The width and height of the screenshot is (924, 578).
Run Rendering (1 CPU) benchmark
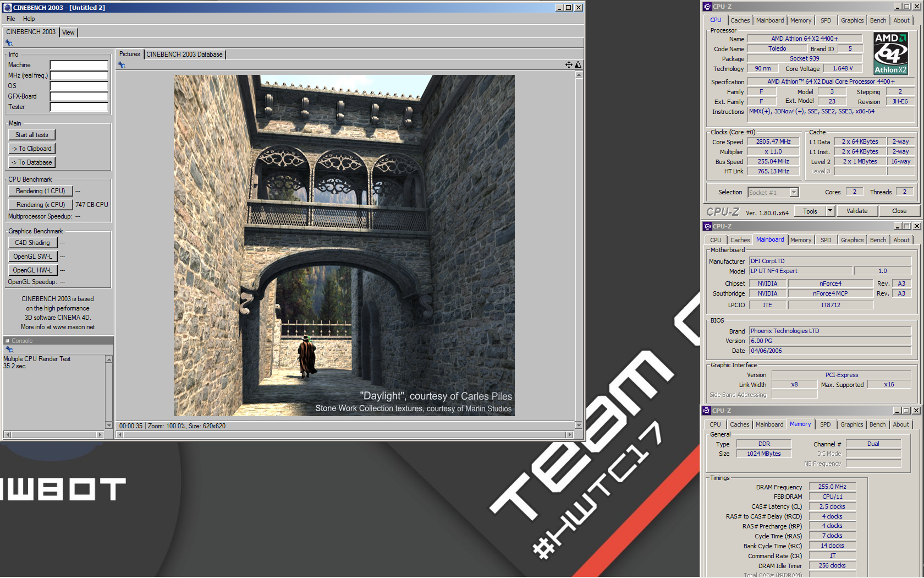(41, 191)
